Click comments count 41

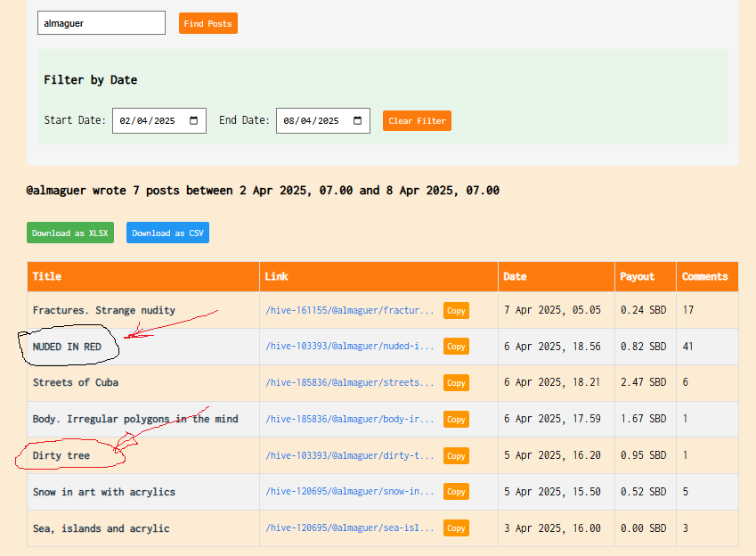point(688,347)
